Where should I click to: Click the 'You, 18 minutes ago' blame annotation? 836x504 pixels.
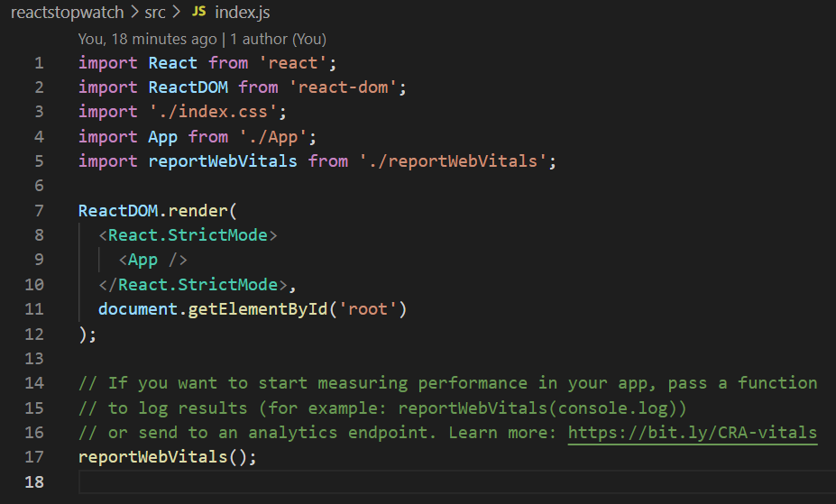click(x=147, y=39)
